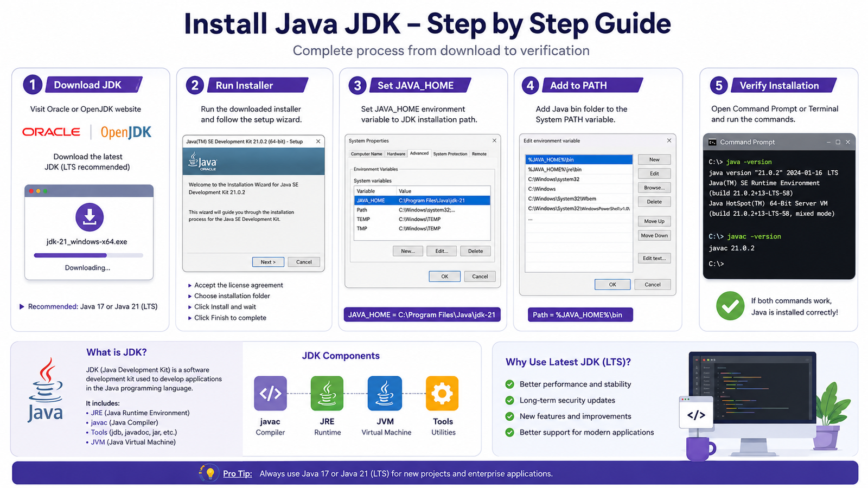Click the javac Compiler icon

(270, 393)
